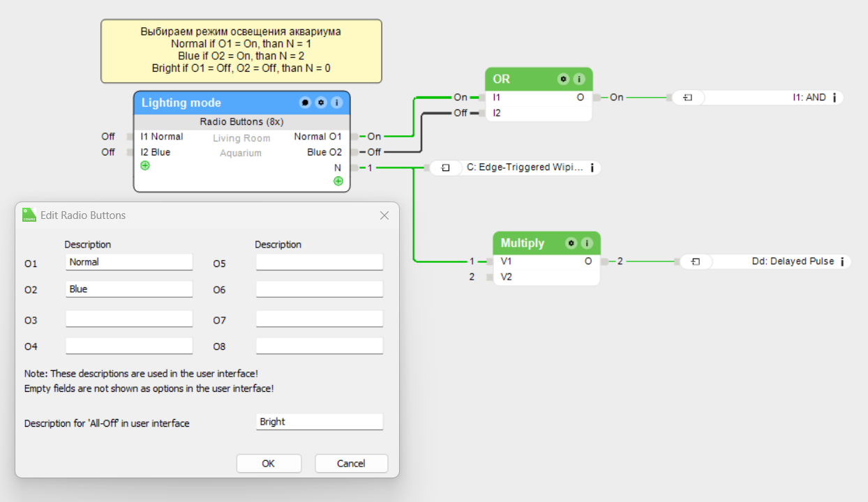Click the V2 input of Multiply block
This screenshot has height=502, width=868.
pos(506,277)
